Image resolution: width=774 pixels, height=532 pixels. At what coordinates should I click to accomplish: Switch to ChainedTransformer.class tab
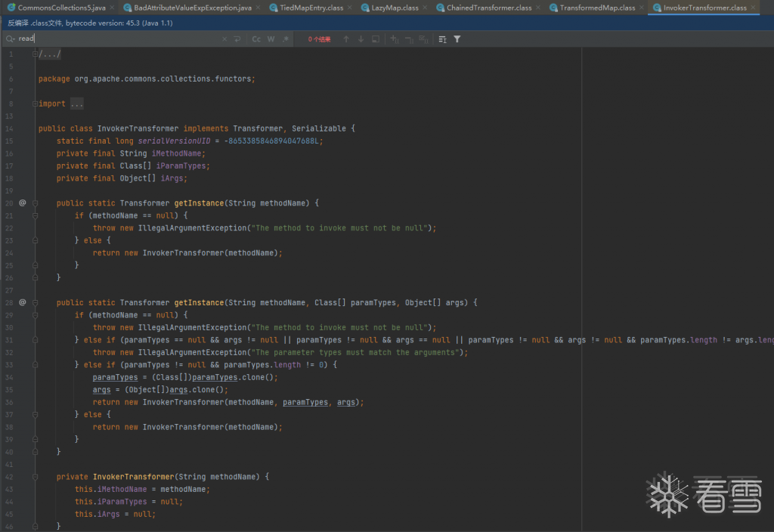489,8
